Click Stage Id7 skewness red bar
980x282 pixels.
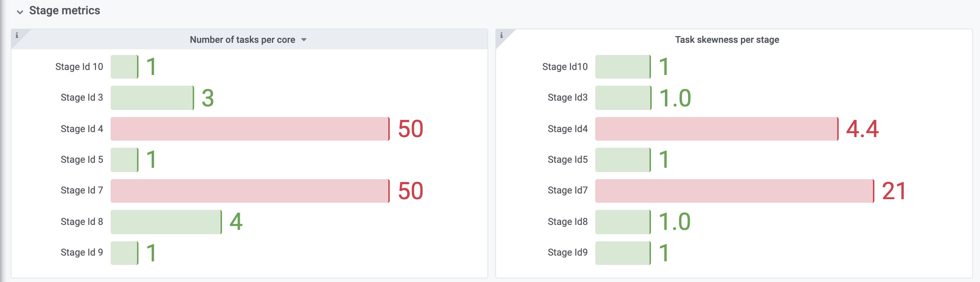[734, 191]
